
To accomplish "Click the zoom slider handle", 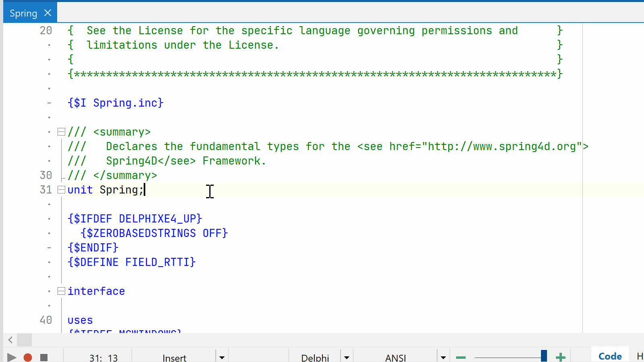I will [544, 356].
